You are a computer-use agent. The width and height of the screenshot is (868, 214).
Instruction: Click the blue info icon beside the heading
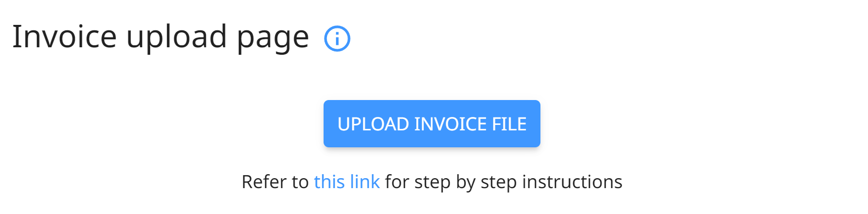(x=338, y=39)
